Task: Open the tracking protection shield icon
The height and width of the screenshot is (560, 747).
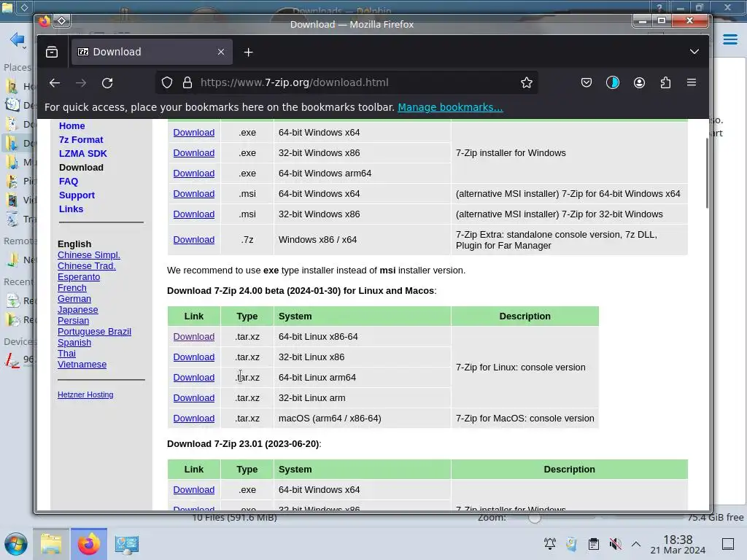Action: [167, 83]
